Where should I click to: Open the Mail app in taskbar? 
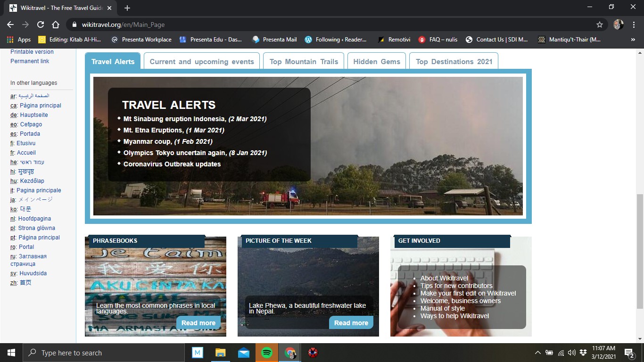(244, 353)
